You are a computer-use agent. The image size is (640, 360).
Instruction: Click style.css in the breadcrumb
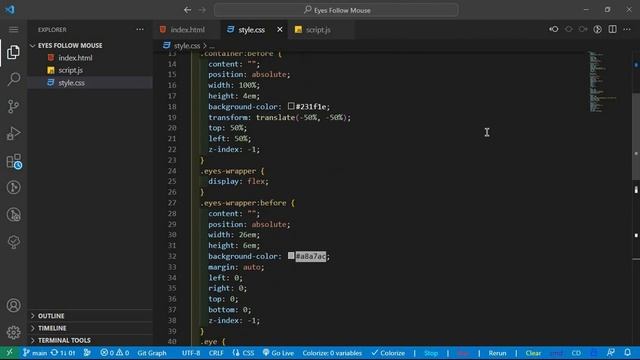(187, 46)
